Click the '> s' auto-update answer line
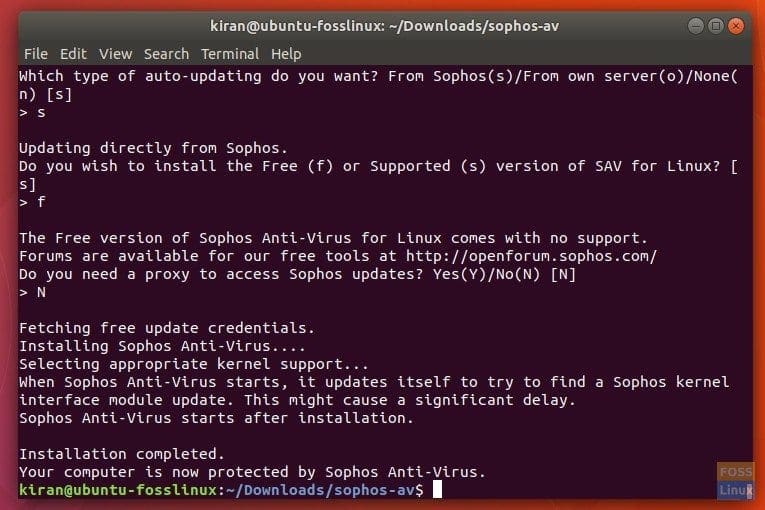This screenshot has width=765, height=510. pos(32,113)
